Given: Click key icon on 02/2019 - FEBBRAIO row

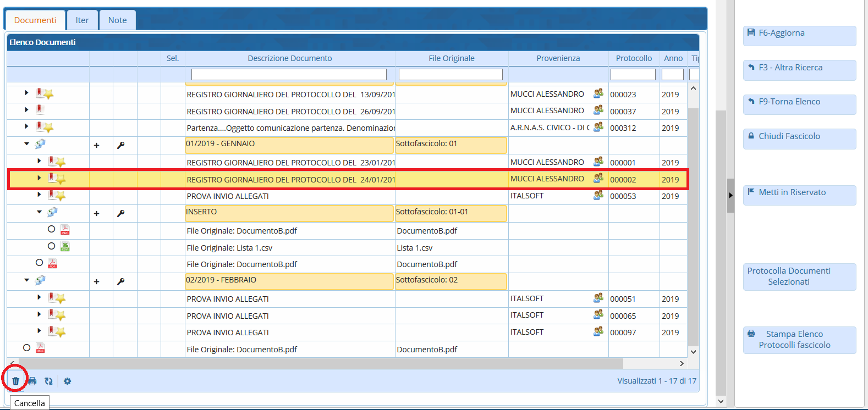Looking at the screenshot, I should pyautogui.click(x=120, y=281).
